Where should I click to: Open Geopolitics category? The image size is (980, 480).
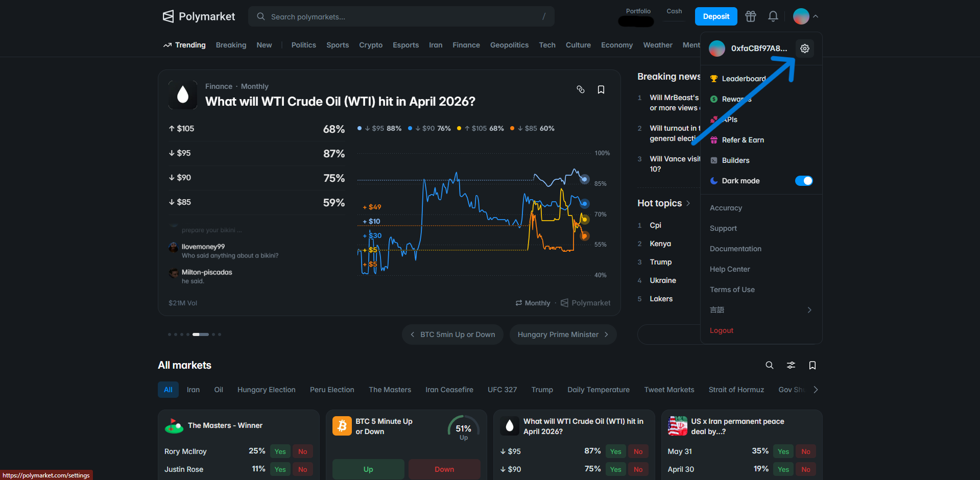[x=509, y=45]
